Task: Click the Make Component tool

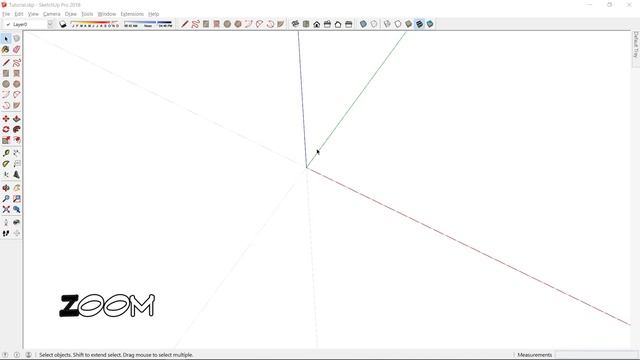Action: (16, 39)
